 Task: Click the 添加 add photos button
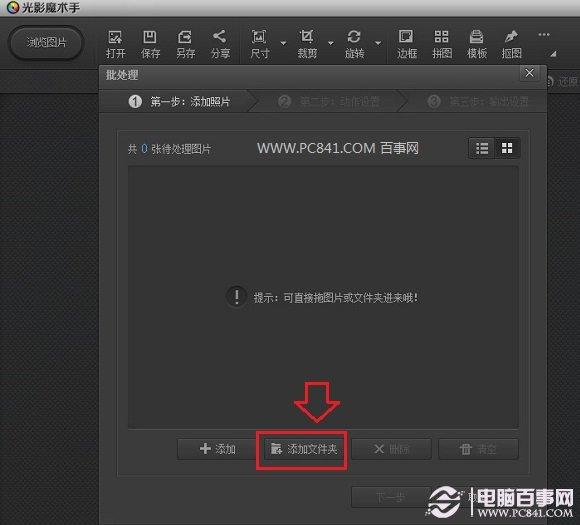[x=217, y=449]
